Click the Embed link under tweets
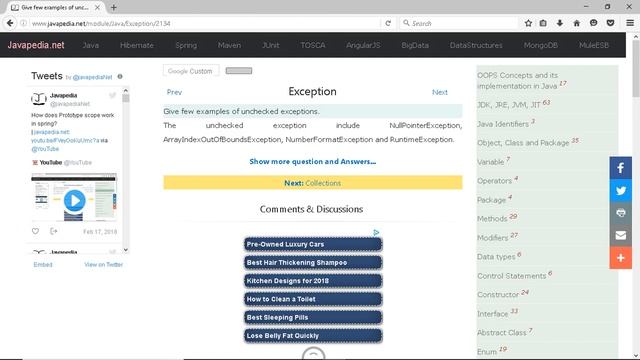Viewport: 640px width, 360px height. 43,264
